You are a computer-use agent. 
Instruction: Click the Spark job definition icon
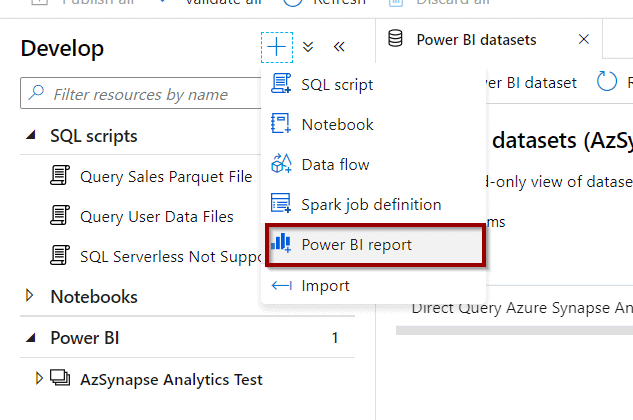(x=281, y=203)
